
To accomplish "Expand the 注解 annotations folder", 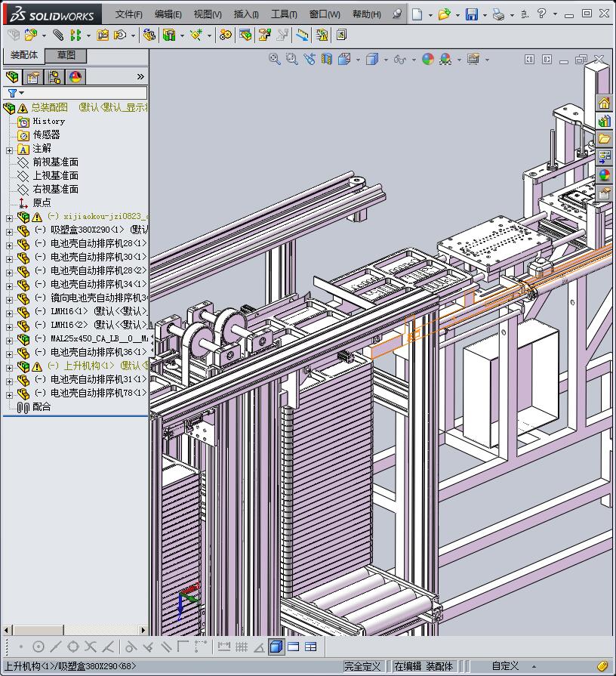I will (9, 150).
